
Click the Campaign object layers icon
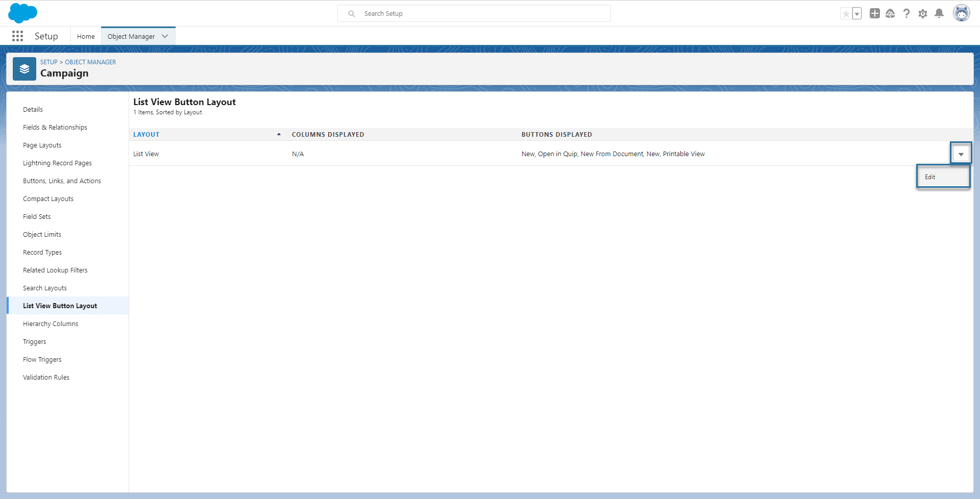tap(24, 68)
